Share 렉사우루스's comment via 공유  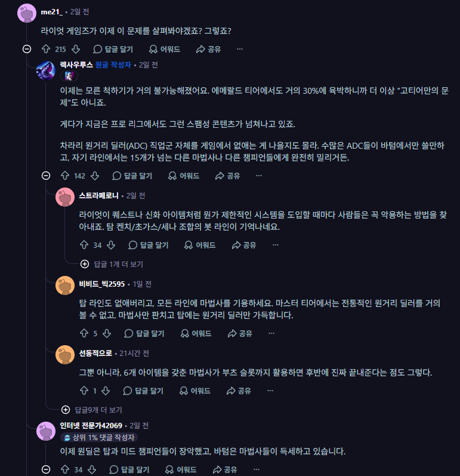point(228,176)
